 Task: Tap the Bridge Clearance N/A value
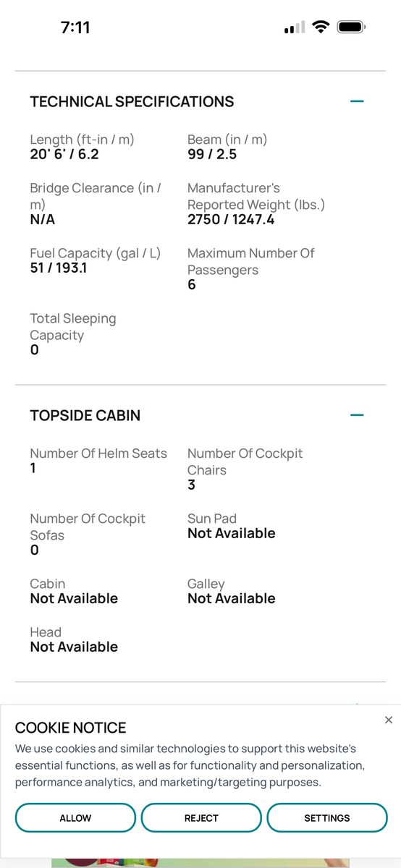[43, 219]
